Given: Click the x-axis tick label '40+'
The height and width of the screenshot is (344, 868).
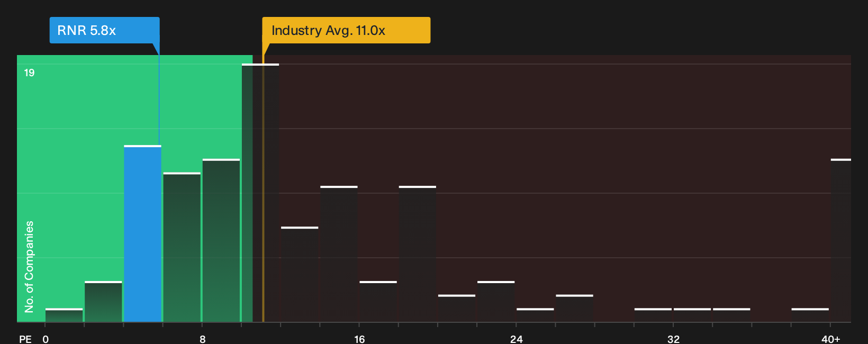Looking at the screenshot, I should pyautogui.click(x=831, y=339).
